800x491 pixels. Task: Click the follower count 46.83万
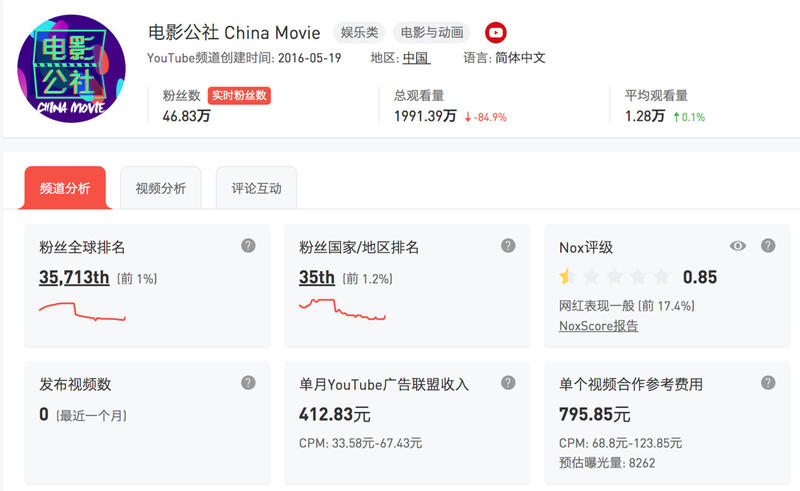(x=187, y=116)
